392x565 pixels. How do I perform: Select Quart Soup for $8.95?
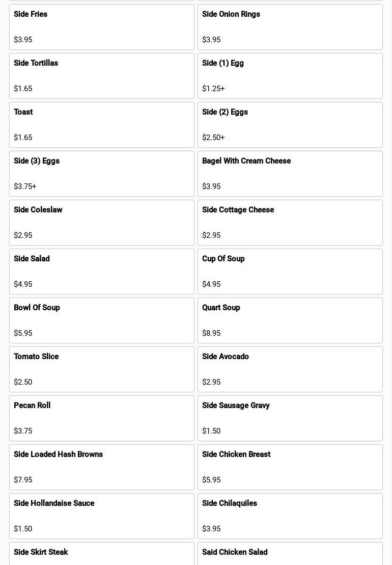coord(290,320)
